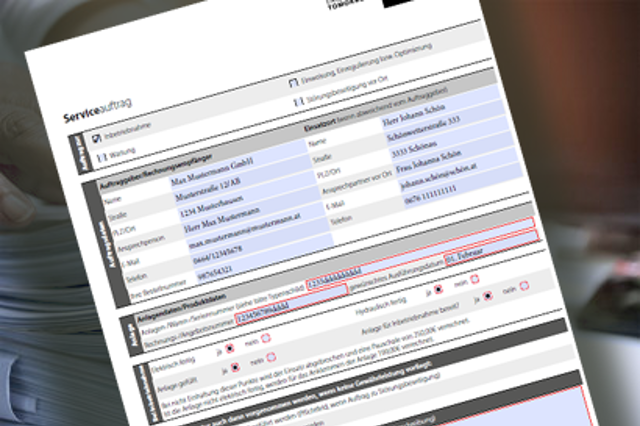Screen dimensions: 640x426
Task: Select 'ja' for Elektrisch fertig
Action: [x=230, y=349]
